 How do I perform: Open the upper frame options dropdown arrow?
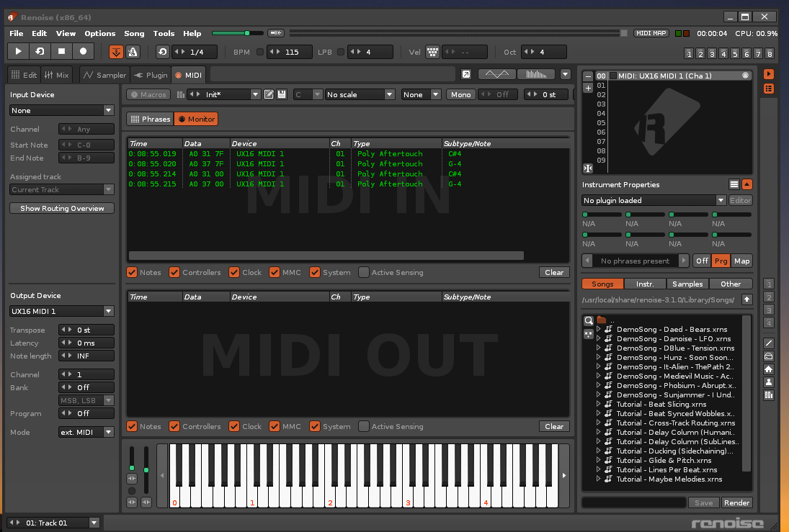[x=565, y=74]
